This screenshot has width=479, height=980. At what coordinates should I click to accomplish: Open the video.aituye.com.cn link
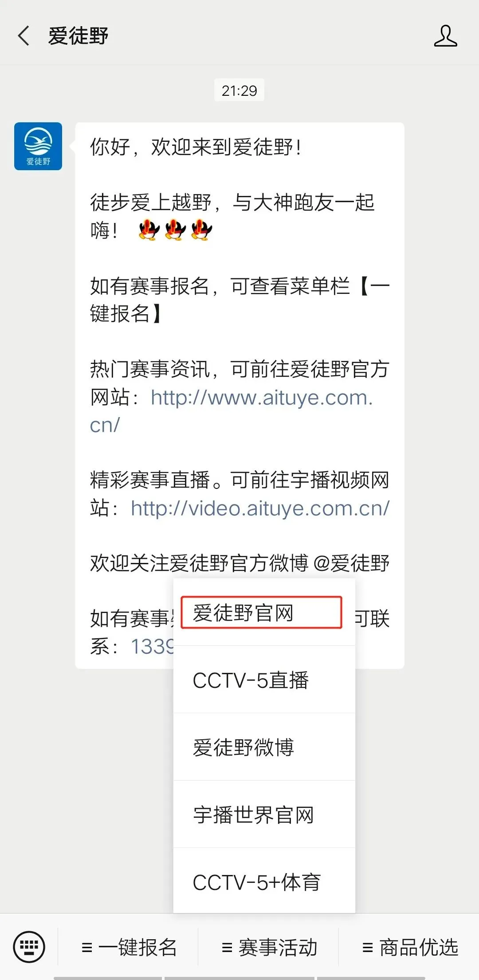coord(260,508)
